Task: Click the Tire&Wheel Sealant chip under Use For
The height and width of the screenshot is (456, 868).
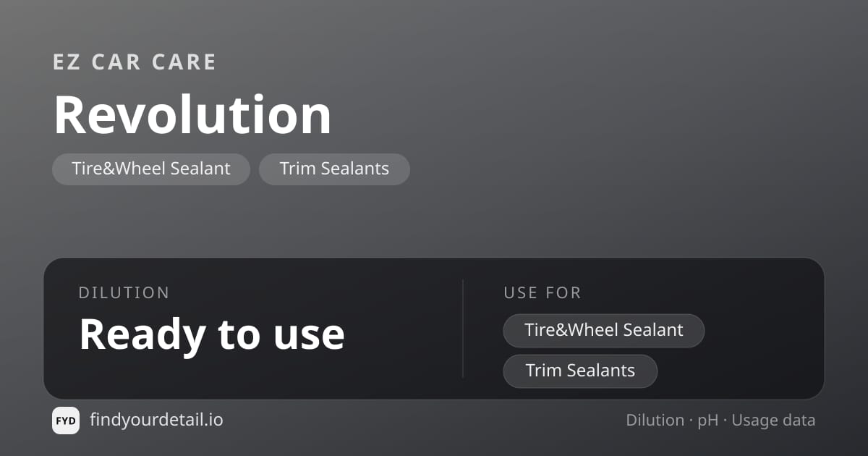Action: point(604,331)
